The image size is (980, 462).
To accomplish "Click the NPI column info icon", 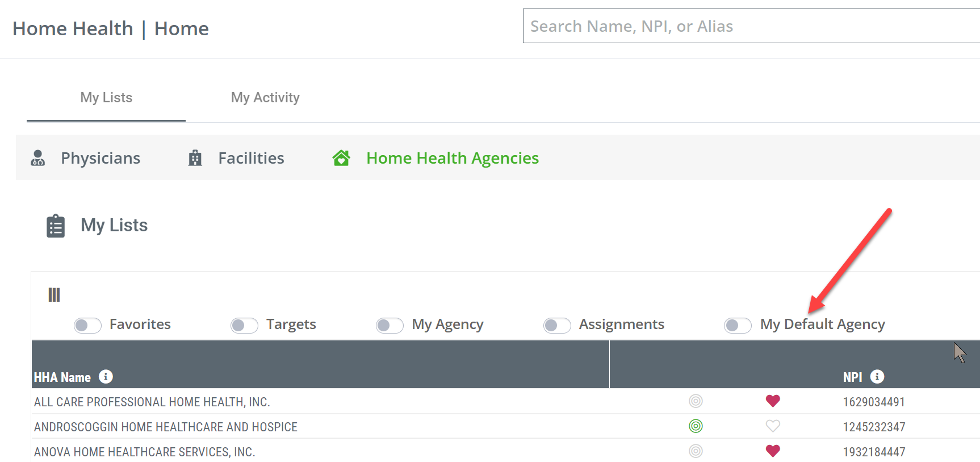I will coord(877,376).
